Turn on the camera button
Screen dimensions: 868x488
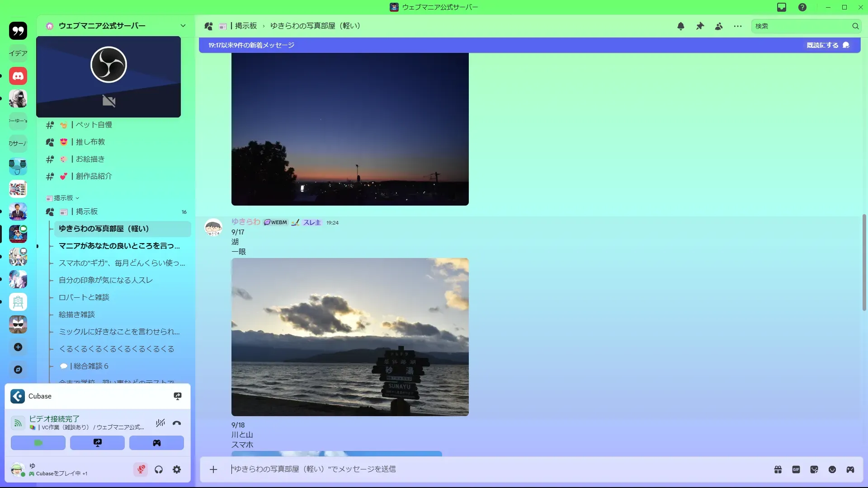point(38,443)
